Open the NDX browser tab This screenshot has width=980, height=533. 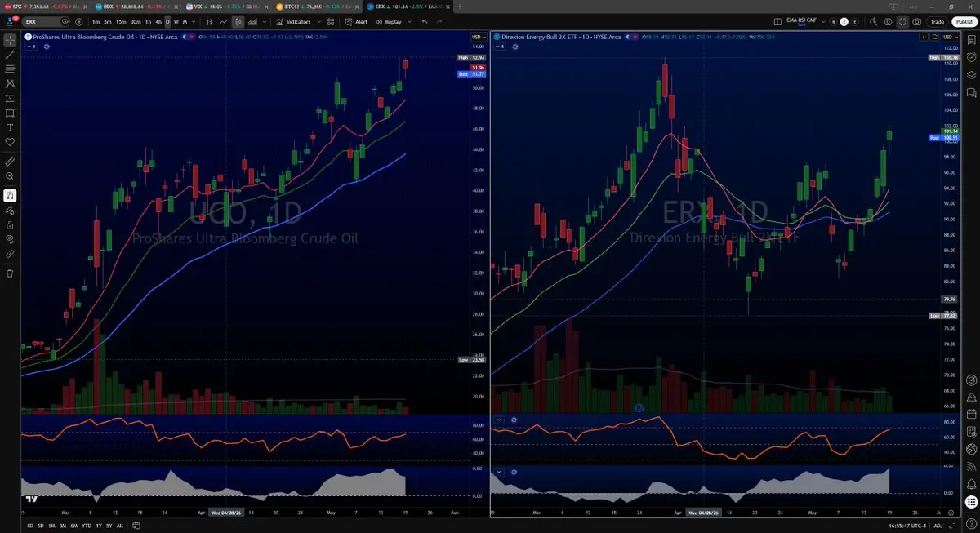(135, 6)
